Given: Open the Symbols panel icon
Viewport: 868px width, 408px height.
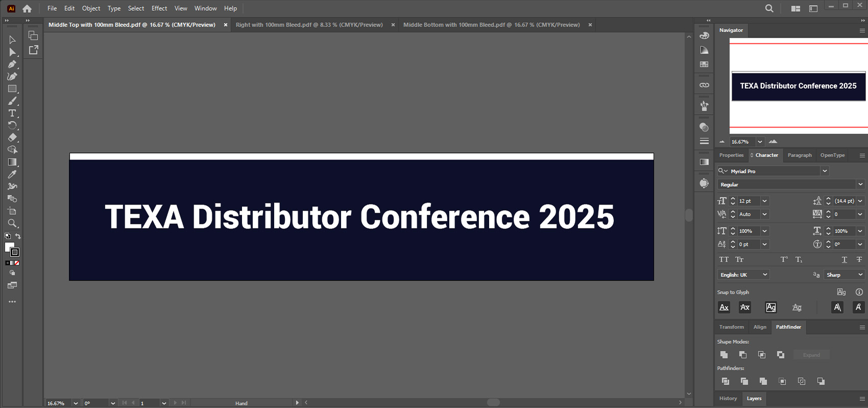Looking at the screenshot, I should click(704, 106).
